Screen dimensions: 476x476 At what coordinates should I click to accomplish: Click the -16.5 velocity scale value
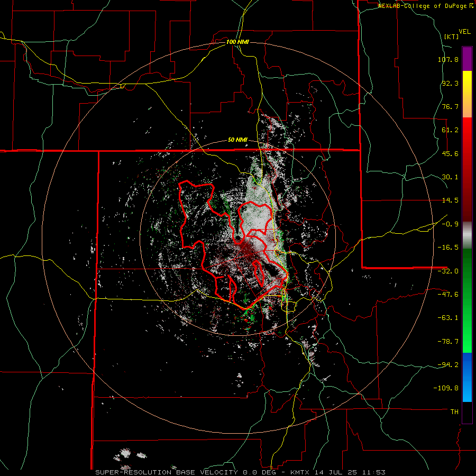pyautogui.click(x=448, y=248)
